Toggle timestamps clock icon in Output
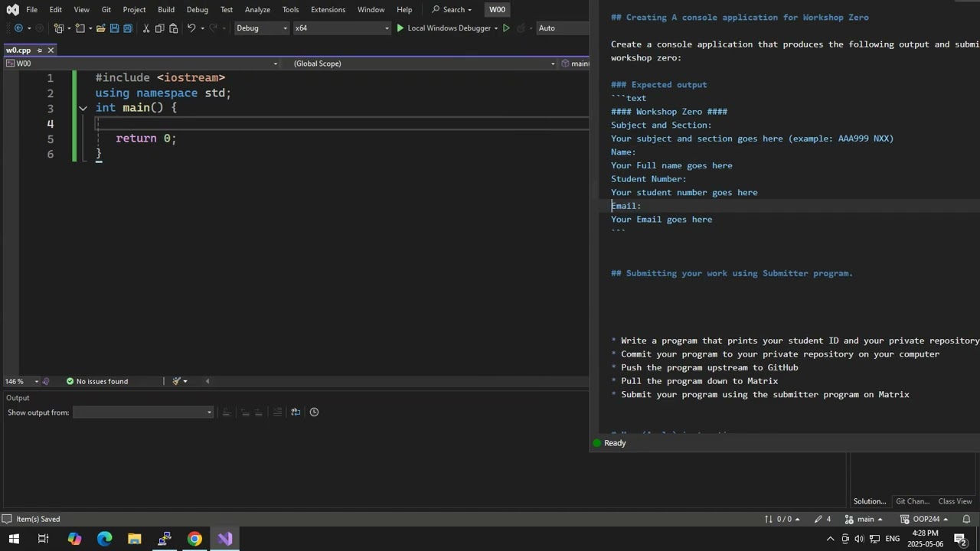The image size is (980, 551). [x=314, y=412]
